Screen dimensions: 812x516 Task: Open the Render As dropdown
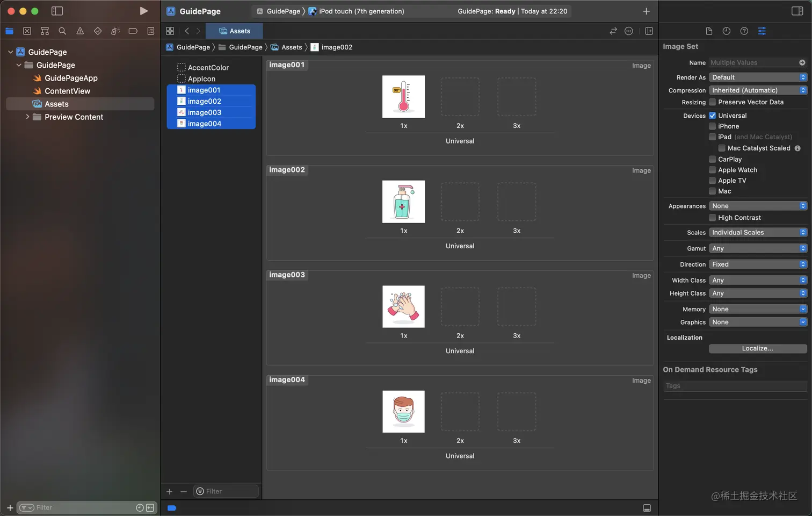pos(758,77)
